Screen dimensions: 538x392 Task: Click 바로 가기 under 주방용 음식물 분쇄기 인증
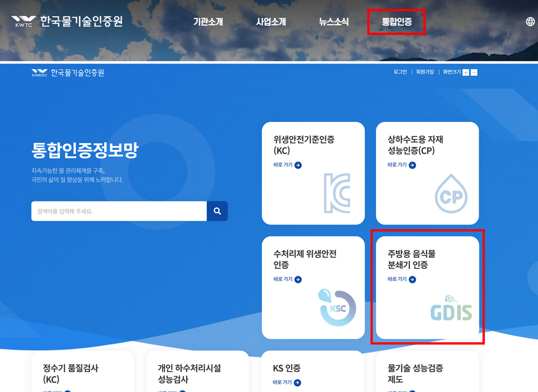401,279
